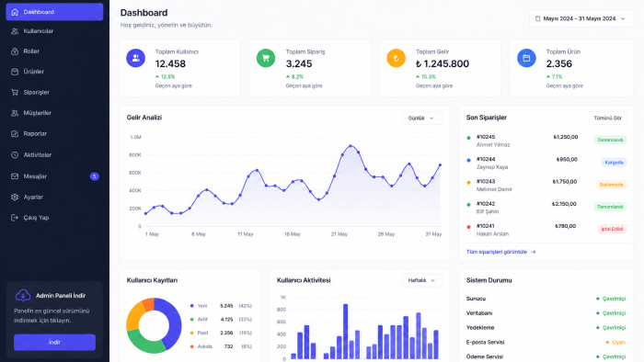
Task: Click the green Aktif legend dot
Action: (x=191, y=320)
